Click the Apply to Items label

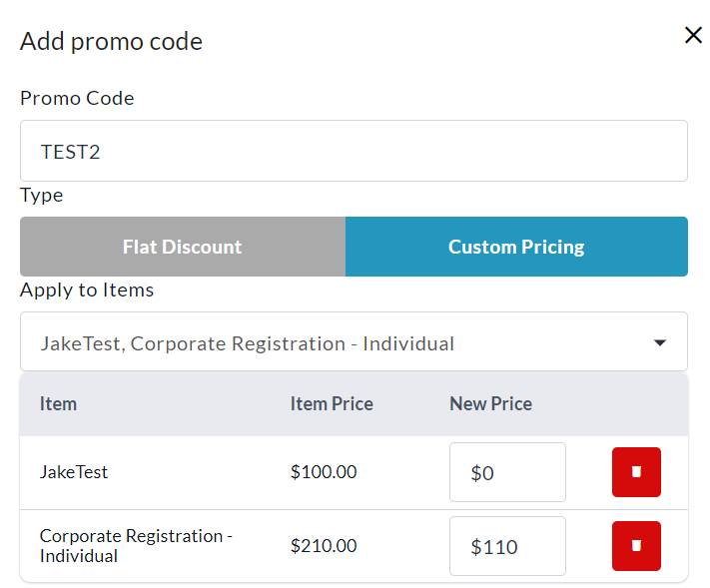pyautogui.click(x=87, y=291)
